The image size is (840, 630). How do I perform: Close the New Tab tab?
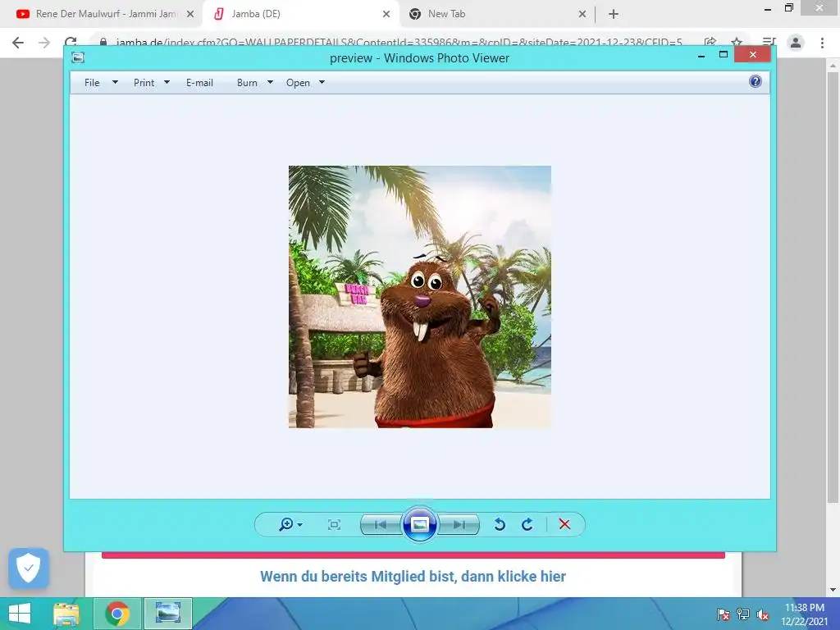coord(582,14)
